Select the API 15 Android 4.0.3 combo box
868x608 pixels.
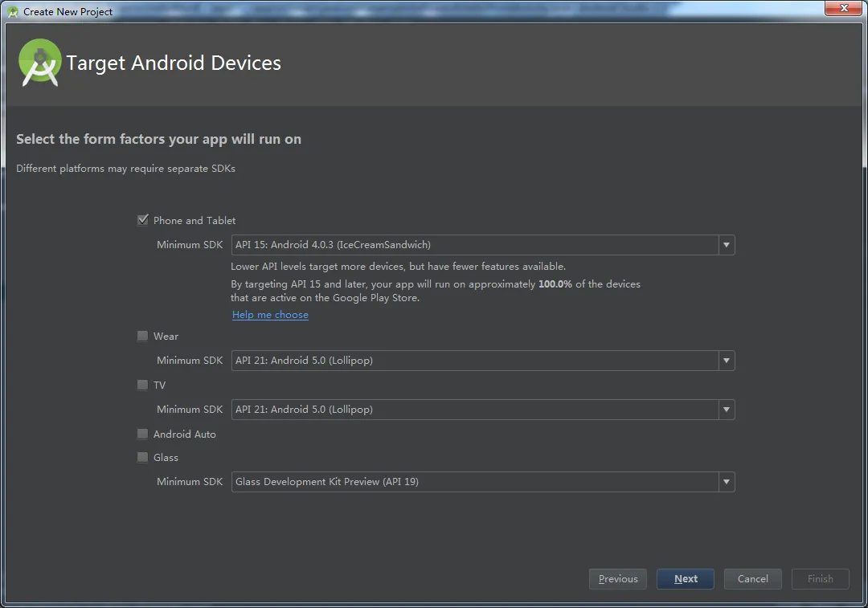474,245
